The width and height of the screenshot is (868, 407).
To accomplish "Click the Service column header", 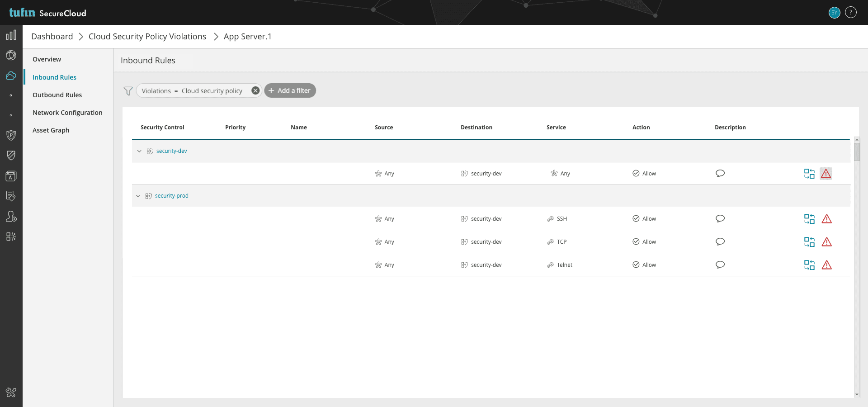I will pos(556,128).
